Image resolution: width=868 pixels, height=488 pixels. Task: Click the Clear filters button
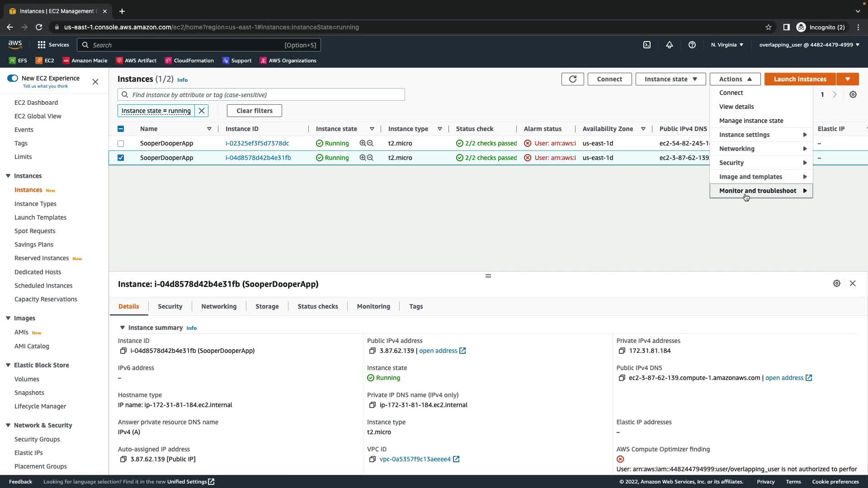(x=254, y=111)
